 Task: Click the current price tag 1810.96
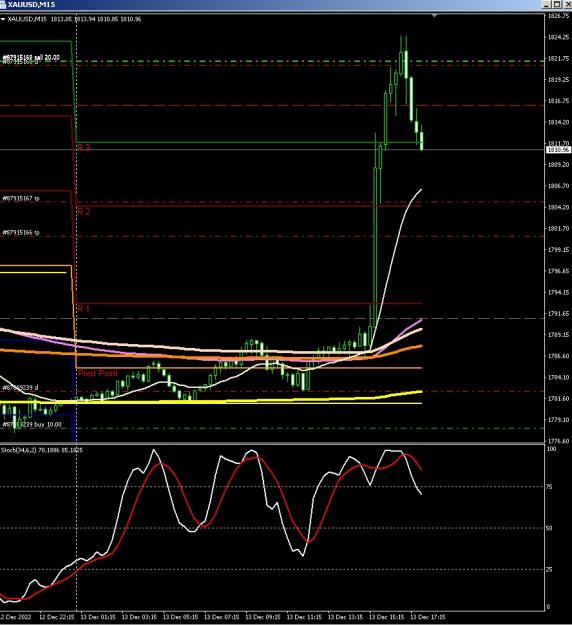pyautogui.click(x=558, y=149)
